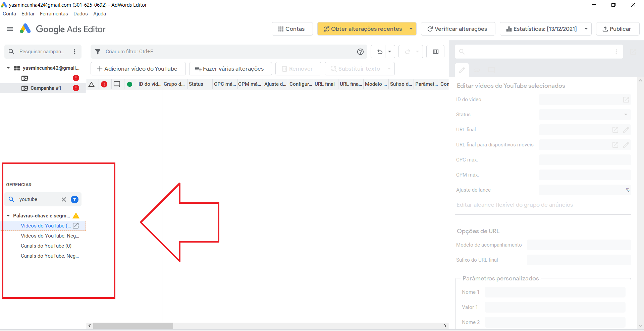Image resolution: width=644 pixels, height=331 pixels.
Task: Click the red error column header icon
Action: coord(104,84)
